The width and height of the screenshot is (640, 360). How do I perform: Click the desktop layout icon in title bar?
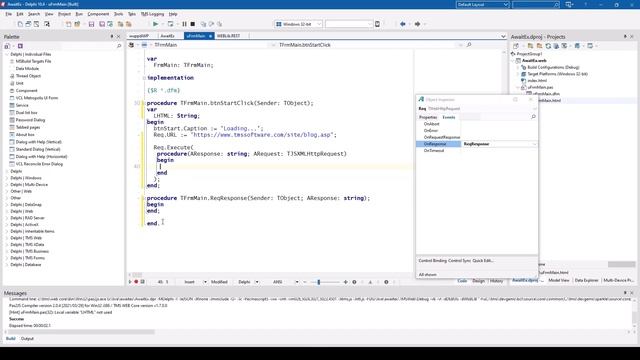(x=569, y=4)
